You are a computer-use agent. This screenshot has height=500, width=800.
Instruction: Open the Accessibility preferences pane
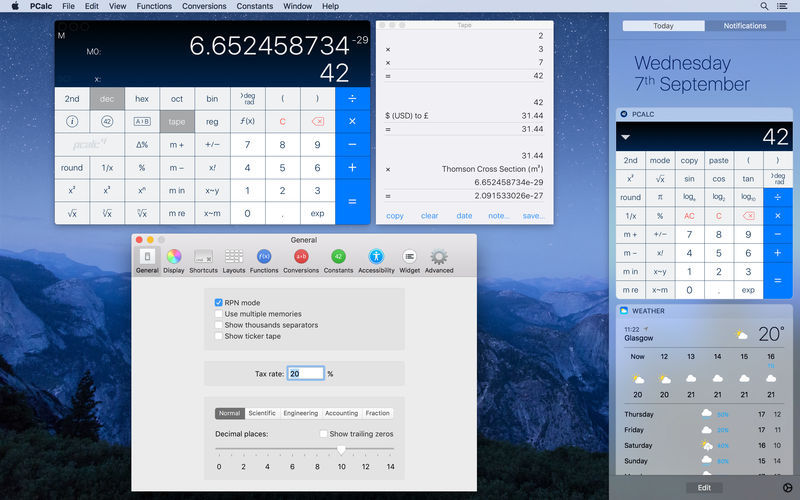click(x=376, y=260)
